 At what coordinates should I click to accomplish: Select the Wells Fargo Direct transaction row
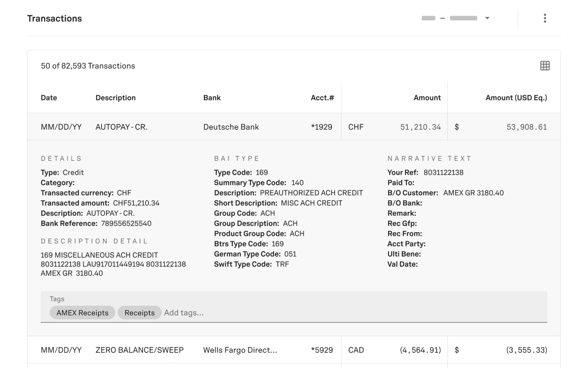(240, 350)
